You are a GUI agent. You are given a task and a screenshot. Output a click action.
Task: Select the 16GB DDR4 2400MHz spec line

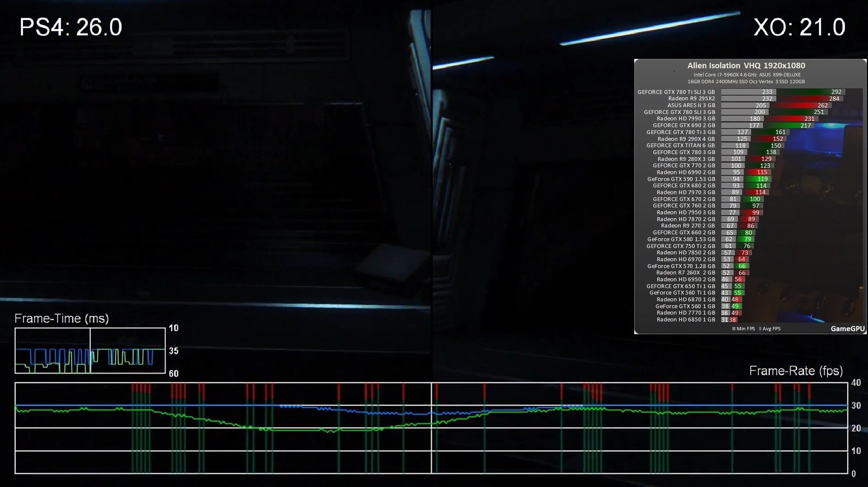[746, 82]
